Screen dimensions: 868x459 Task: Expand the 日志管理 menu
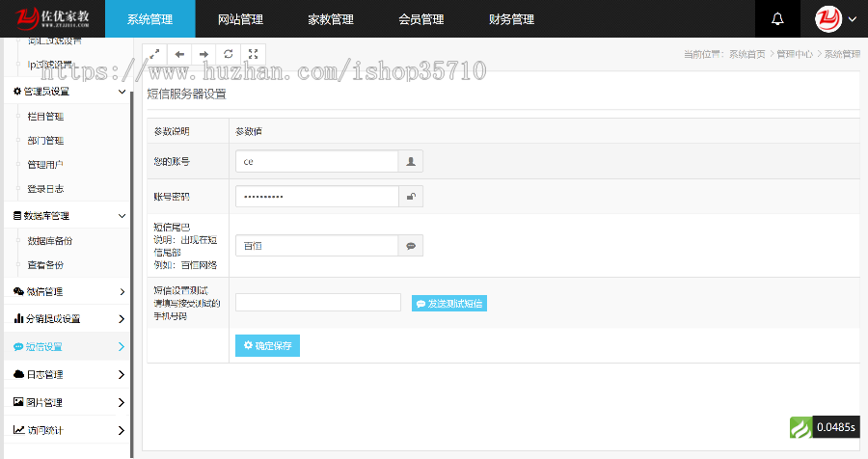[67, 375]
